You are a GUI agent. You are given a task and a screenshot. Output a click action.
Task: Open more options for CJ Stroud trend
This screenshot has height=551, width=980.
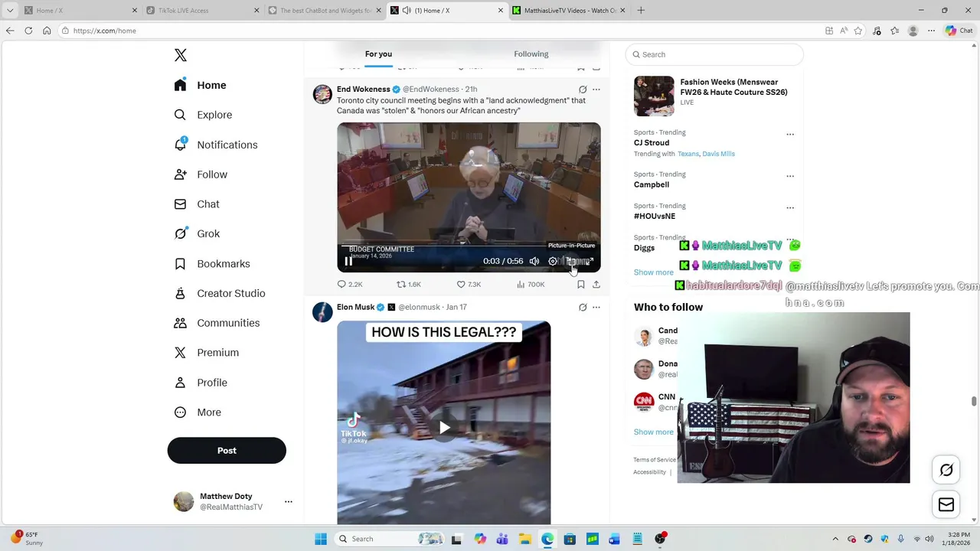tap(790, 135)
